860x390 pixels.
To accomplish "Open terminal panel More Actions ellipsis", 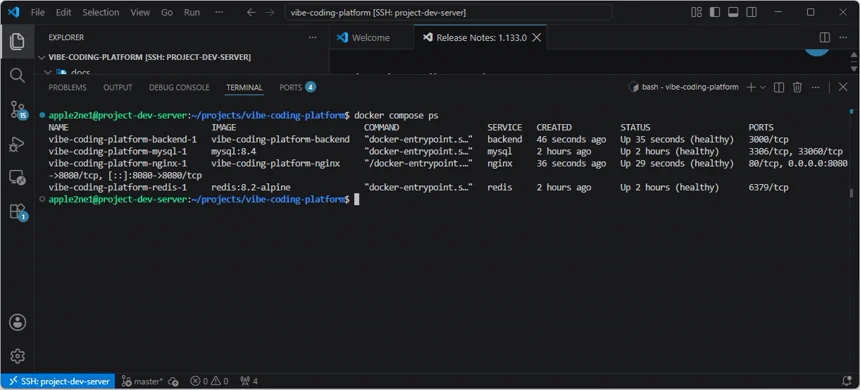I will tap(816, 87).
